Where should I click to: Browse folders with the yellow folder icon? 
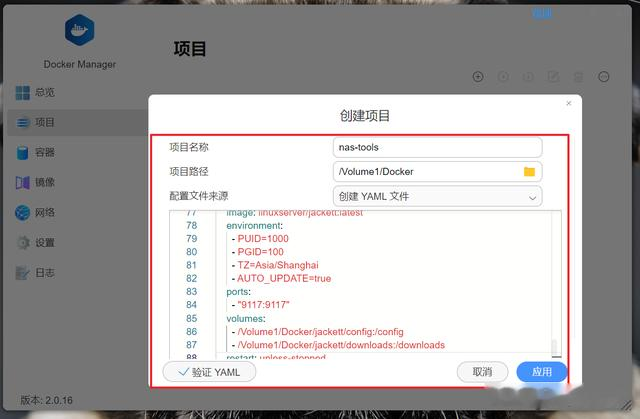tap(529, 171)
